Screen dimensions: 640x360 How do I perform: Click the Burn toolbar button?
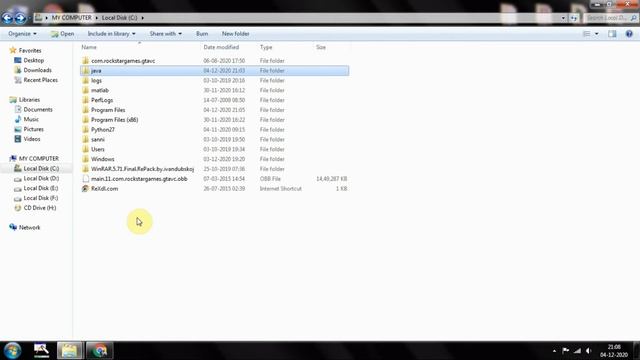[x=202, y=34]
